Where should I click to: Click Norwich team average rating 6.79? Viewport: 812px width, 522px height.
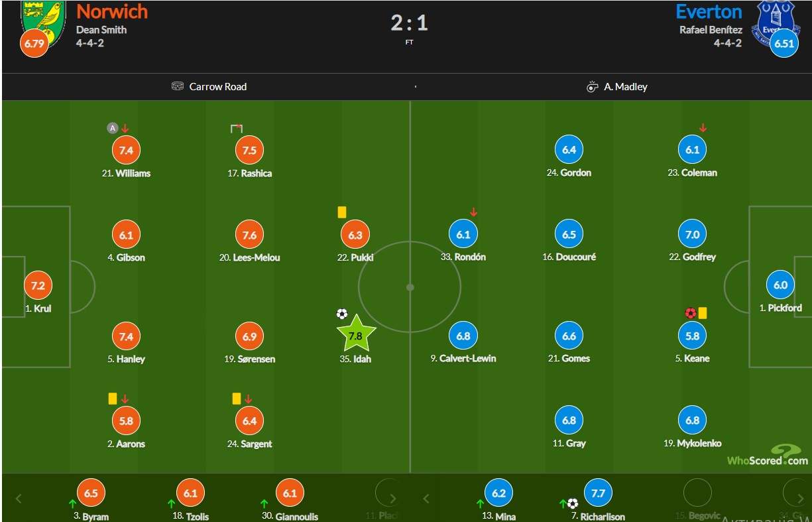(x=34, y=44)
